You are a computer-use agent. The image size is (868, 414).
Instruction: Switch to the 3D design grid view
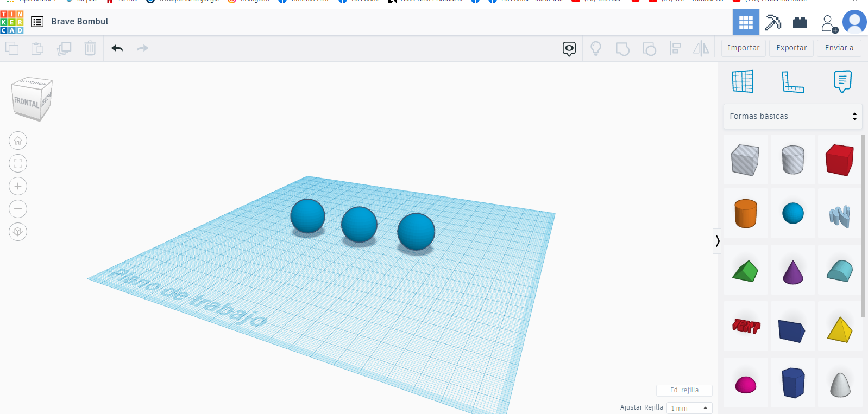(746, 22)
